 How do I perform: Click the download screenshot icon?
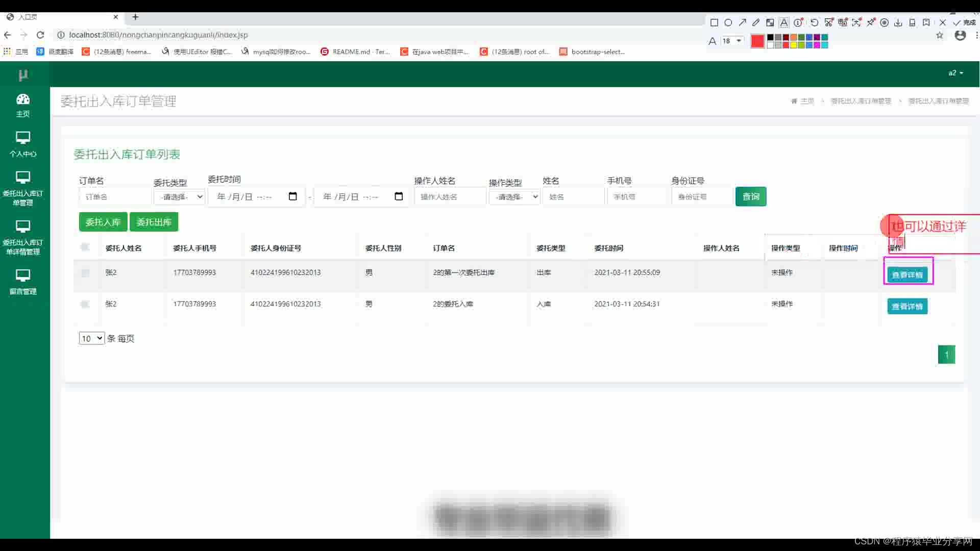898,22
